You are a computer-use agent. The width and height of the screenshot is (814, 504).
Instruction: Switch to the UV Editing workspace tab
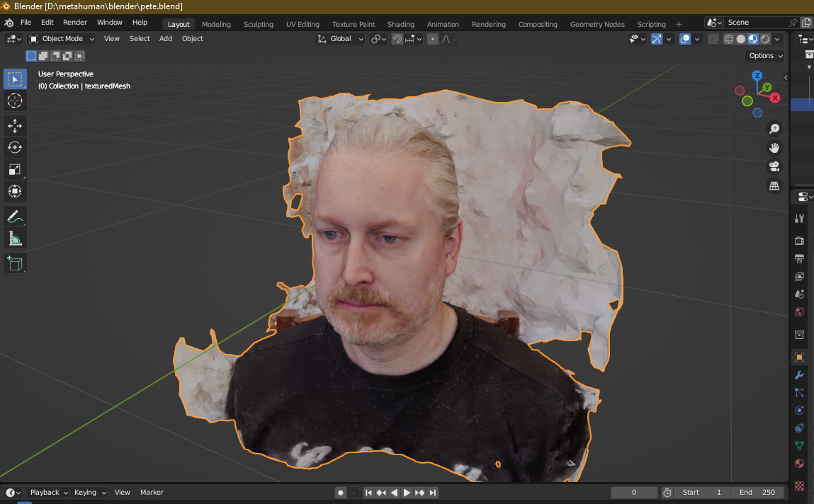(303, 24)
